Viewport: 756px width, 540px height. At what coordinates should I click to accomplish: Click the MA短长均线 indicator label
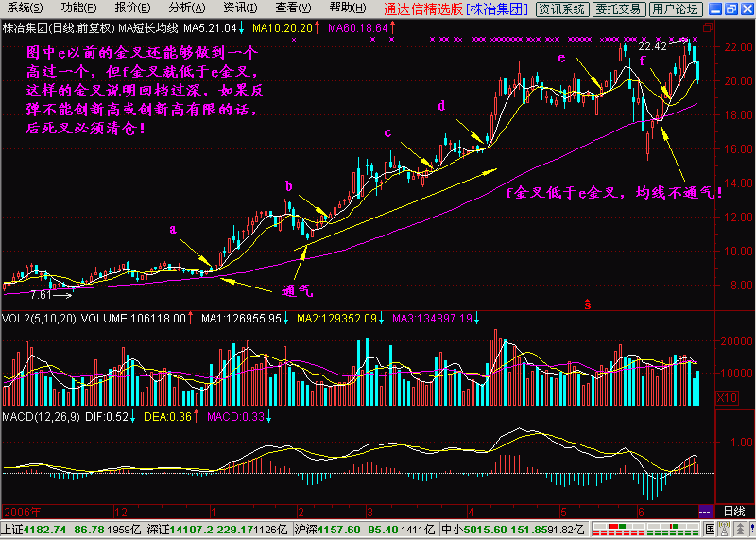[149, 27]
